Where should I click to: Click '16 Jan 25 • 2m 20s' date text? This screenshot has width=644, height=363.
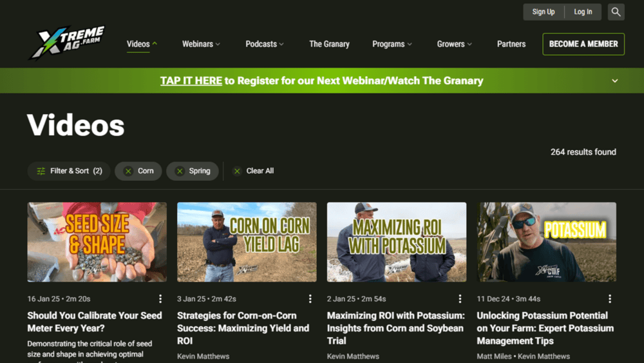59,299
